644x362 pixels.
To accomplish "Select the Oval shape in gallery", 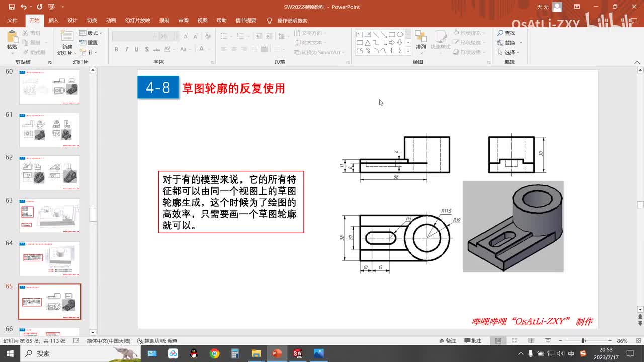I will pos(400,35).
